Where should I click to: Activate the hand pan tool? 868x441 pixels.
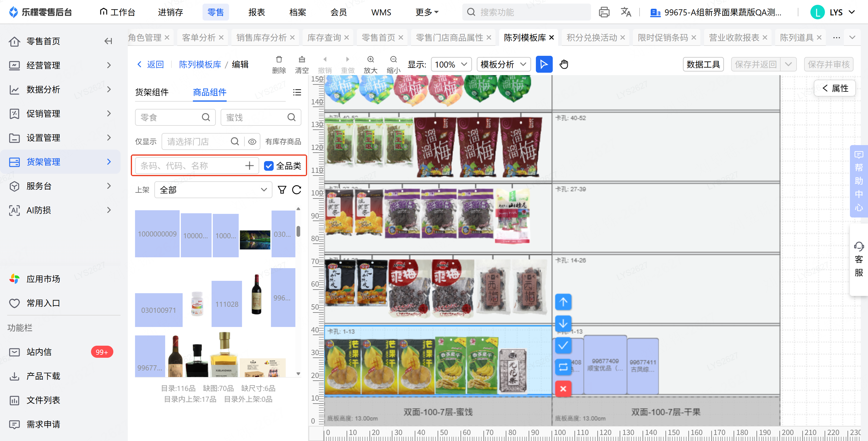tap(564, 64)
